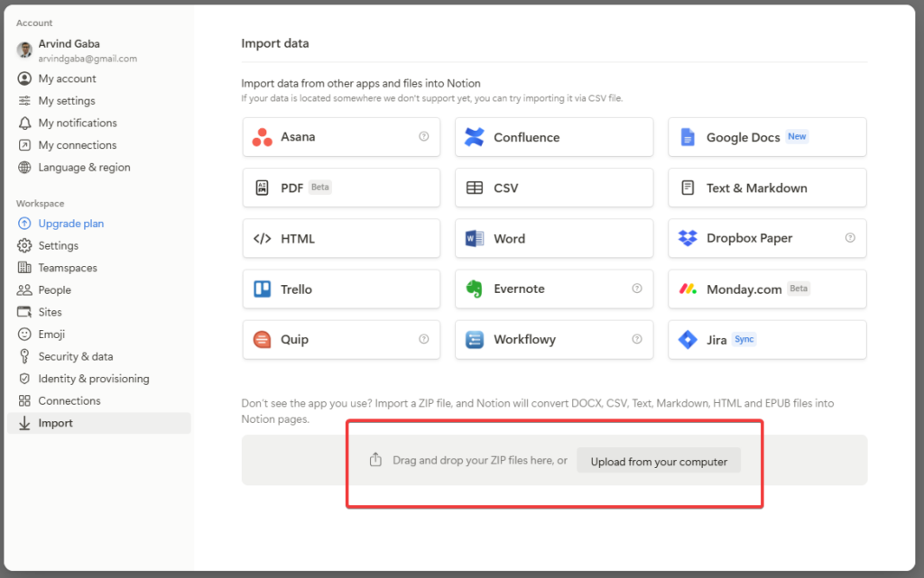Image resolution: width=924 pixels, height=578 pixels.
Task: Import a CSV file
Action: coord(554,188)
